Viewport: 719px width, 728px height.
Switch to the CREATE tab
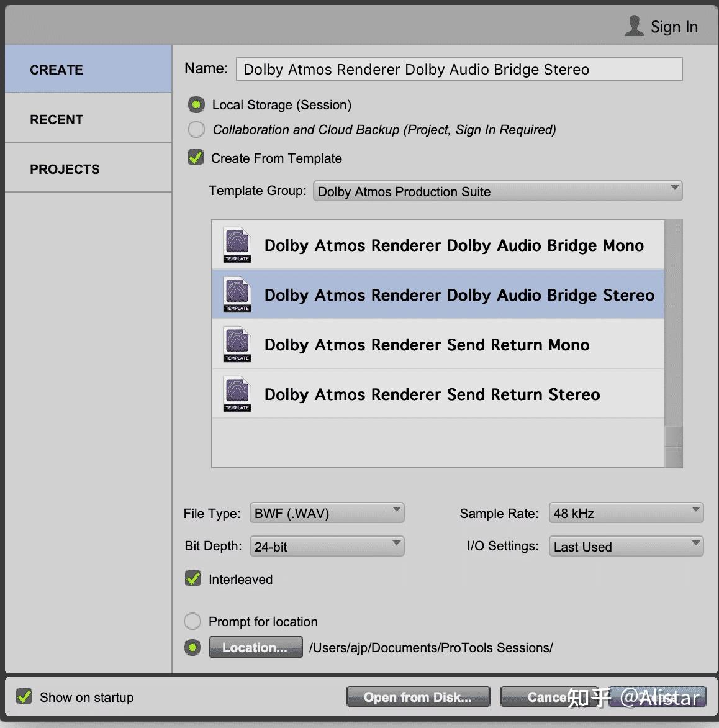pyautogui.click(x=88, y=69)
